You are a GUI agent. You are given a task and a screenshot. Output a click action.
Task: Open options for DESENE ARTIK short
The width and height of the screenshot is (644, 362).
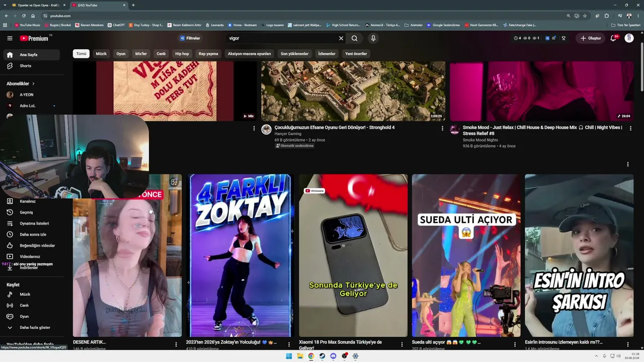(x=176, y=344)
